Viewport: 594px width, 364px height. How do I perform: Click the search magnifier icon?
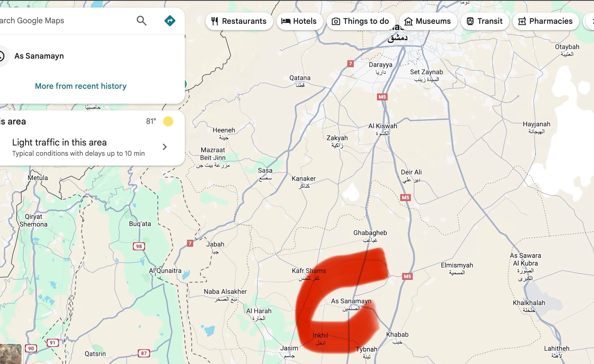141,21
